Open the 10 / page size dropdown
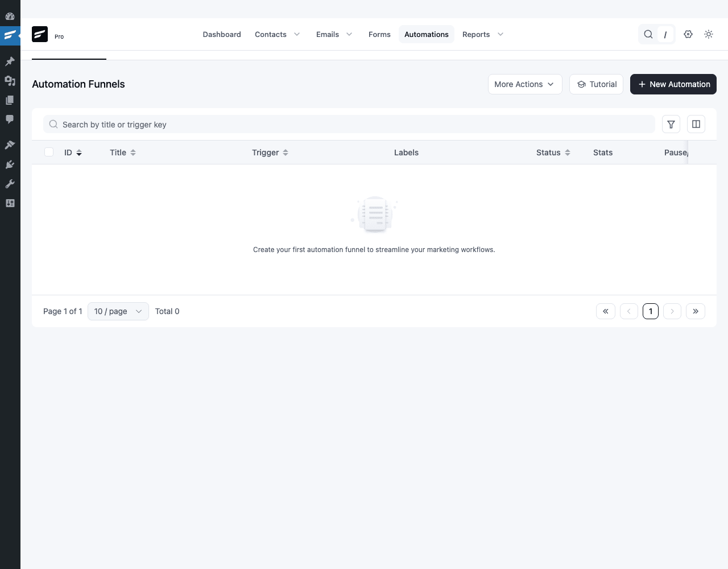 point(118,311)
